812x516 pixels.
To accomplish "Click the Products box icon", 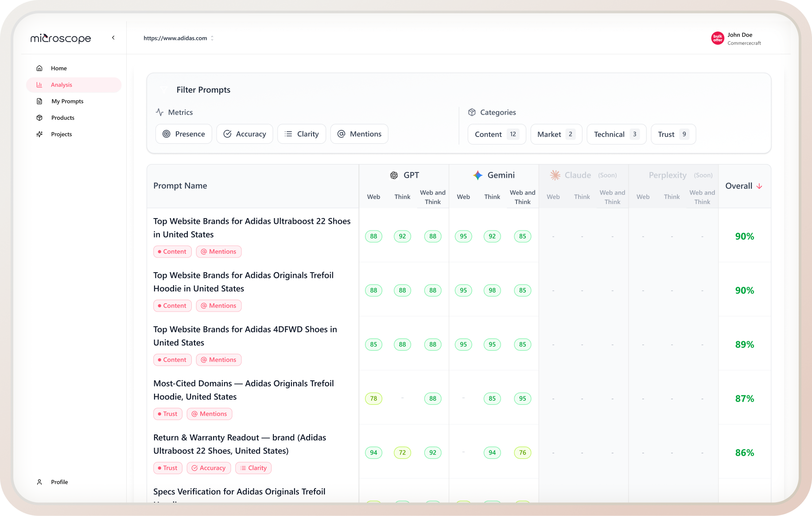I will click(x=39, y=117).
